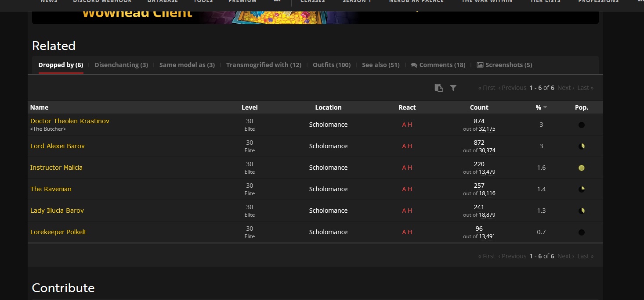644x300 pixels.
Task: Follow the Instructor Malicia link
Action: 56,168
